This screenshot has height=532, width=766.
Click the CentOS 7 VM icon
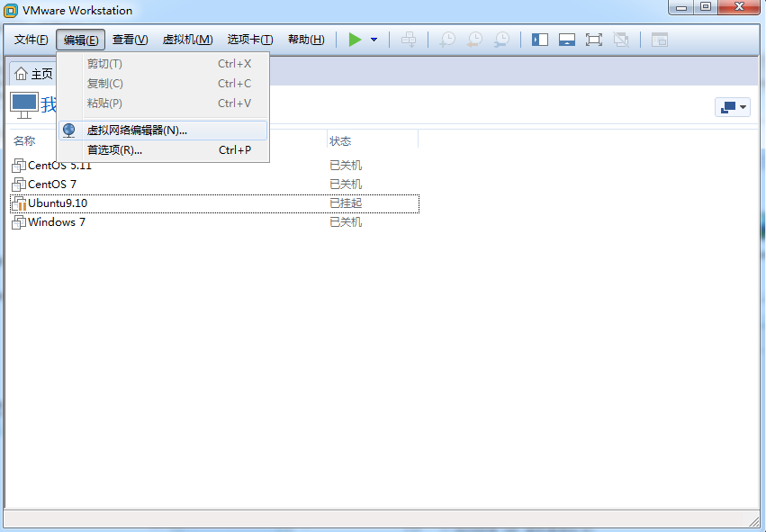pos(19,185)
